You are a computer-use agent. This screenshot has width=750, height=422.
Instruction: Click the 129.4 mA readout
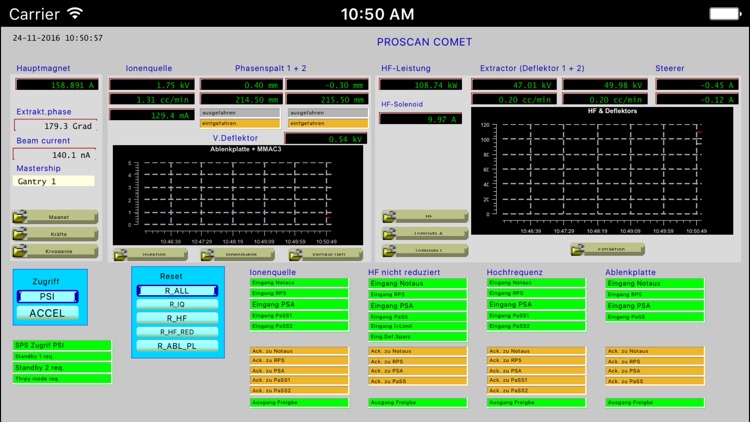pyautogui.click(x=152, y=115)
